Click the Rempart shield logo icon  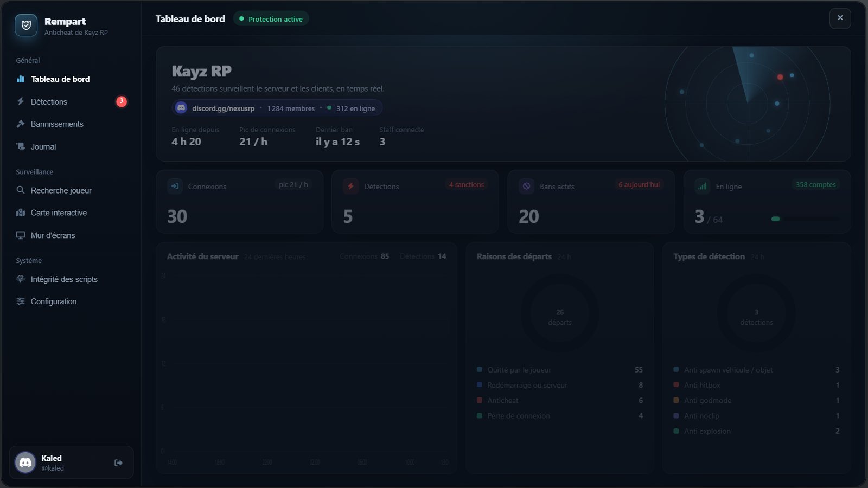tap(26, 25)
